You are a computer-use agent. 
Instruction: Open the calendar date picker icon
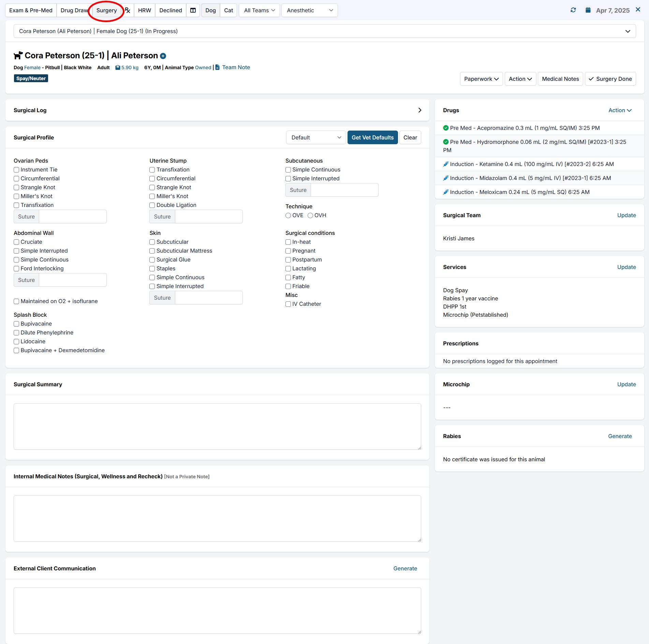588,10
